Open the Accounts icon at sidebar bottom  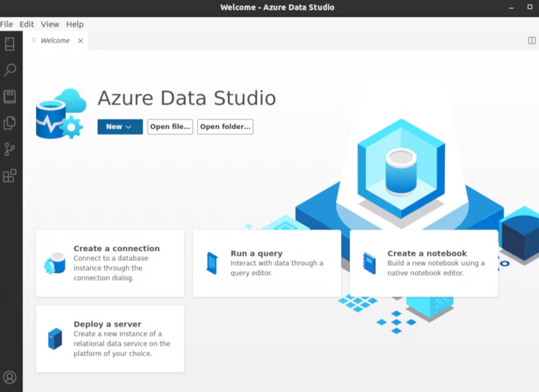point(10,377)
